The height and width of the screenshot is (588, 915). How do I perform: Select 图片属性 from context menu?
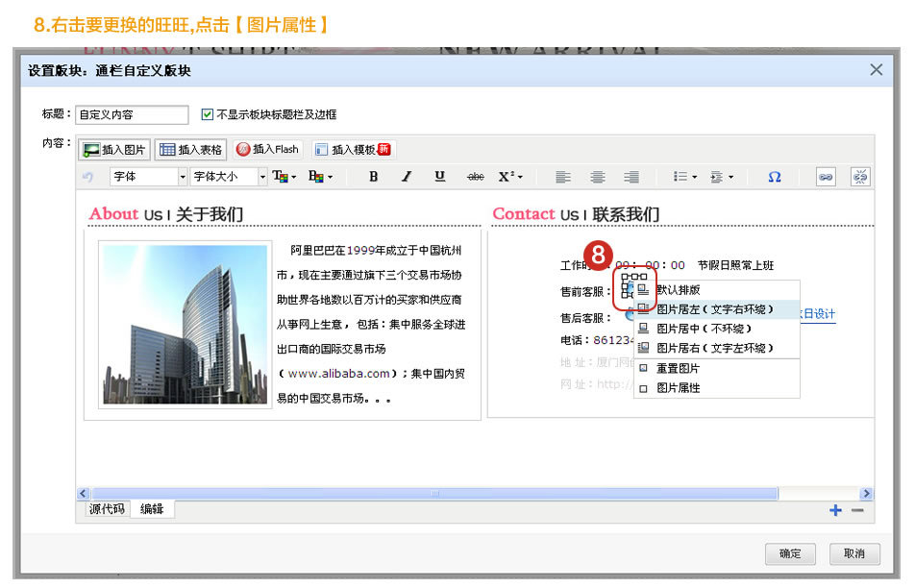[717, 388]
